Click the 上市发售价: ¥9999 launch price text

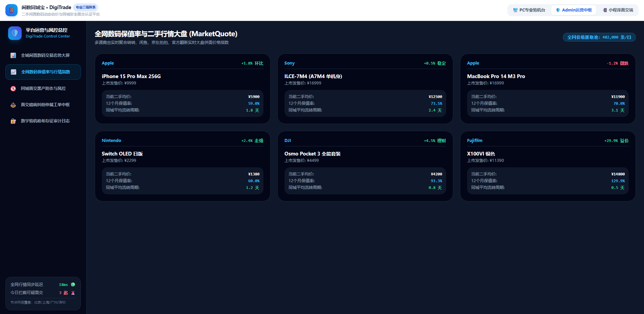click(119, 83)
